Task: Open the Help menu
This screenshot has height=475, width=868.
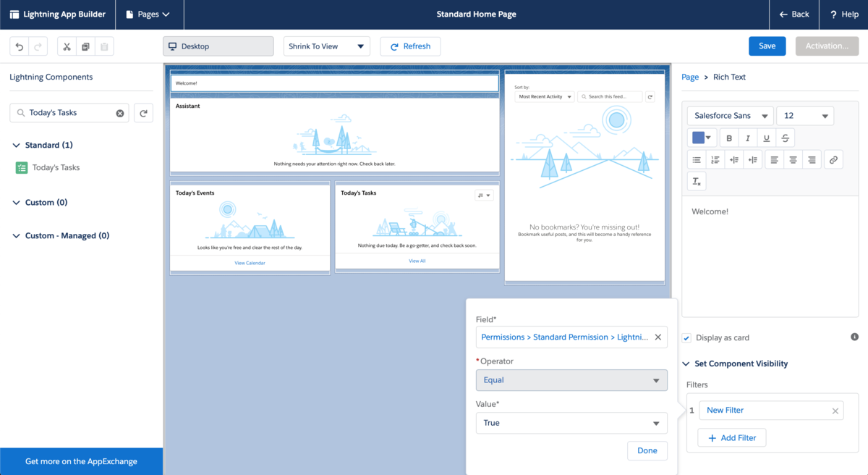Action: click(843, 14)
